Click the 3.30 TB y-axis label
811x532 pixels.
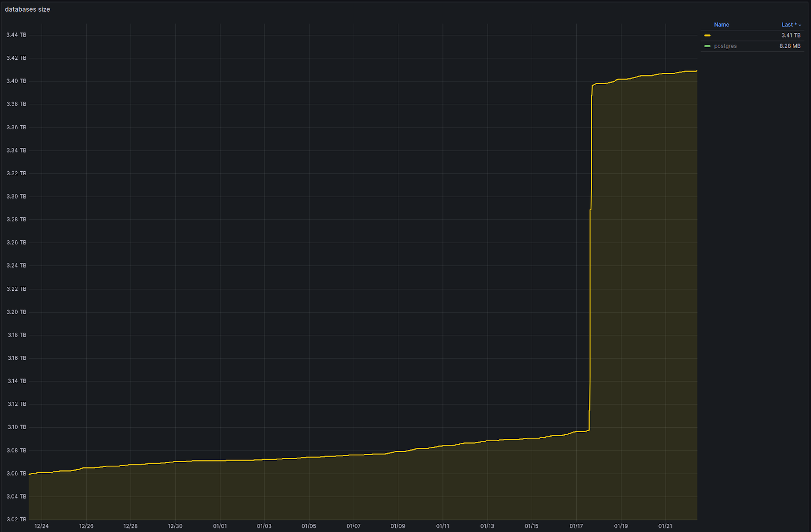tap(16, 197)
